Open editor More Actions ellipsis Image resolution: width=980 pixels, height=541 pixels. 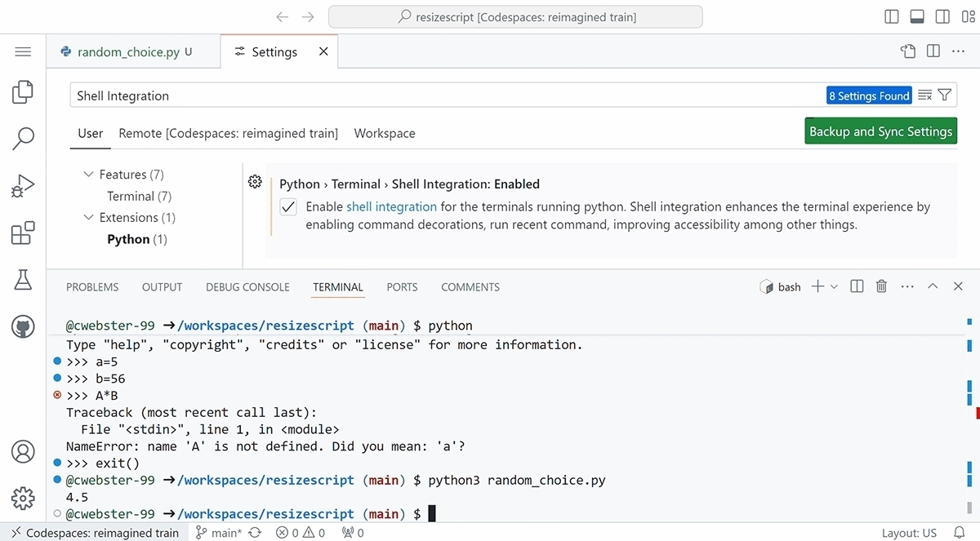tap(959, 51)
